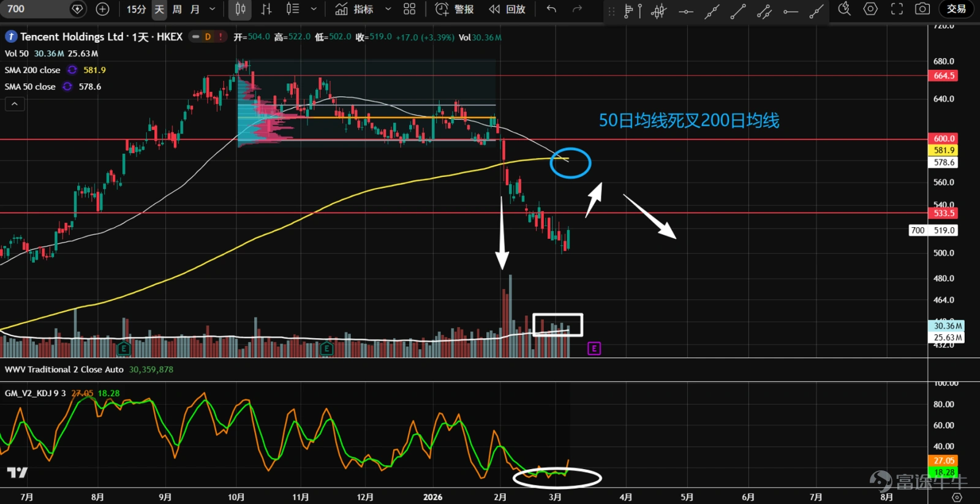Viewport: 980px width, 504px height.
Task: Click the current price 519.0 label
Action: tap(944, 230)
